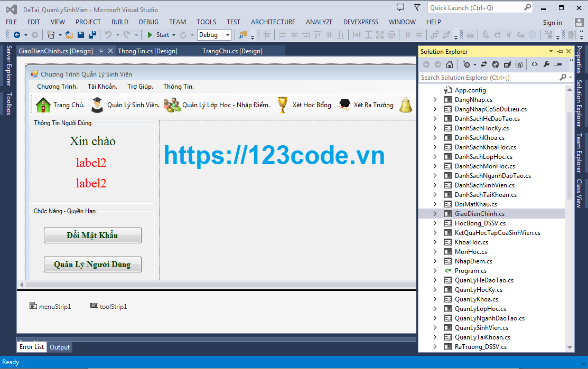Click the Collapse All icon in Solution Explorer

(x=506, y=64)
